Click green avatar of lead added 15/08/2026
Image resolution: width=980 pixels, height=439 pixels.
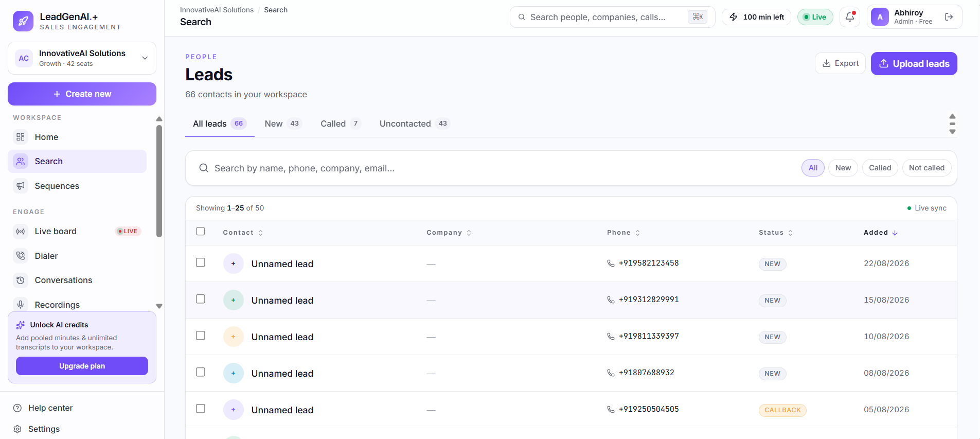(x=234, y=300)
